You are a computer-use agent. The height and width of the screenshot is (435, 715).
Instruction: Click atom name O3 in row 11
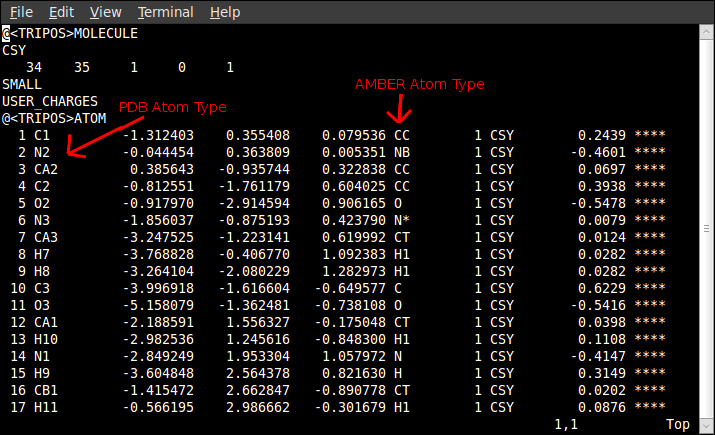(x=41, y=306)
